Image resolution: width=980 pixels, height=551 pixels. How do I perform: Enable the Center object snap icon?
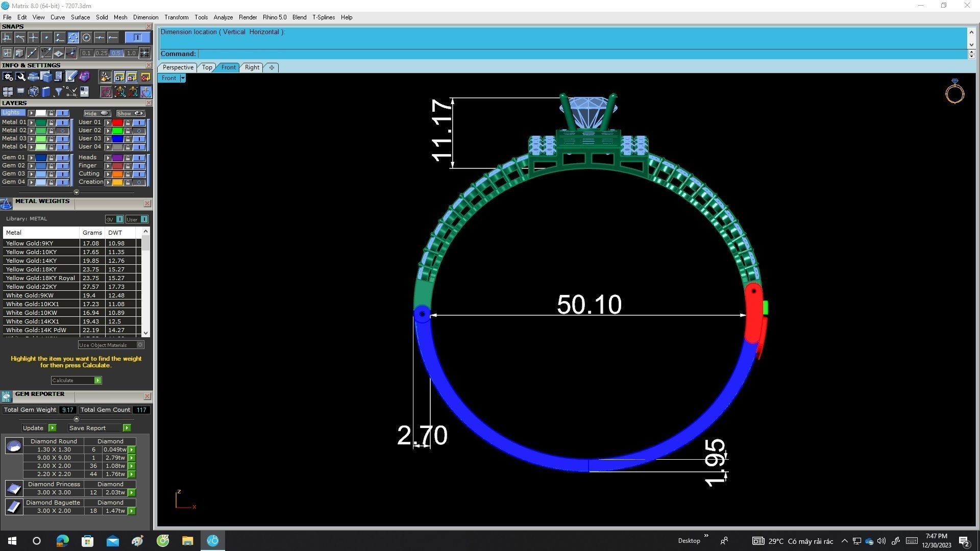[86, 38]
